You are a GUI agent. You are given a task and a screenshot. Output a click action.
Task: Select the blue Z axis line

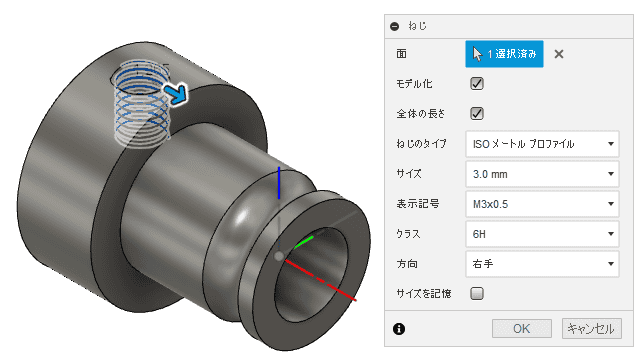click(x=279, y=183)
